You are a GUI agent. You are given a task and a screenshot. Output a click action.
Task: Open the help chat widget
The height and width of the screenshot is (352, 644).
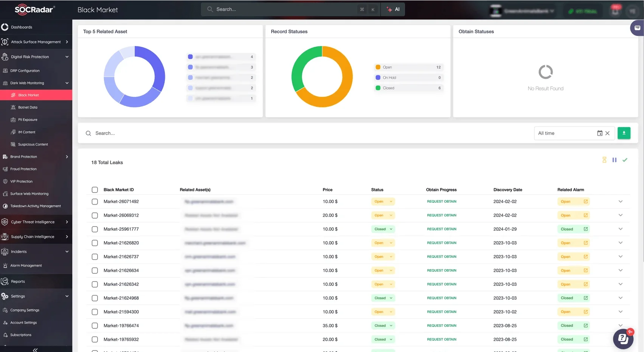pyautogui.click(x=623, y=339)
